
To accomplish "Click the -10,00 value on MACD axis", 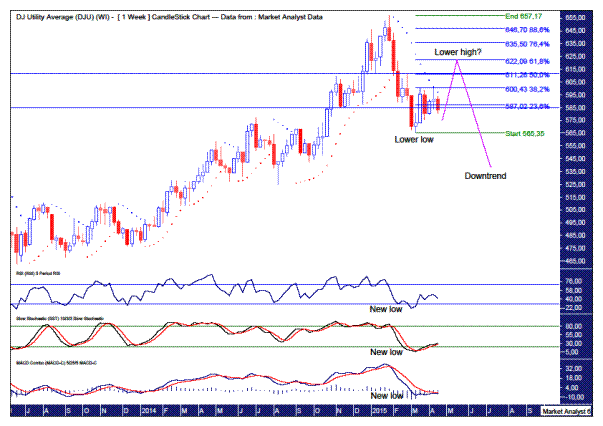I will pos(573,397).
